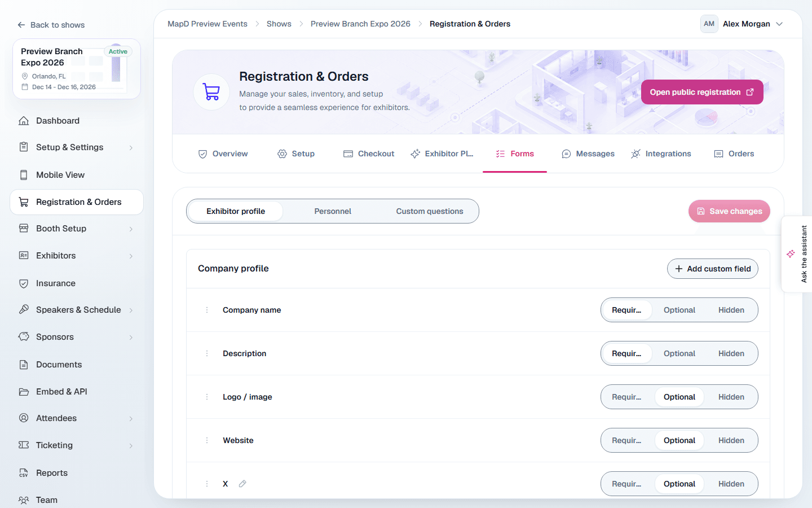812x508 pixels.
Task: Expand the Booth Setup section
Action: pos(131,229)
